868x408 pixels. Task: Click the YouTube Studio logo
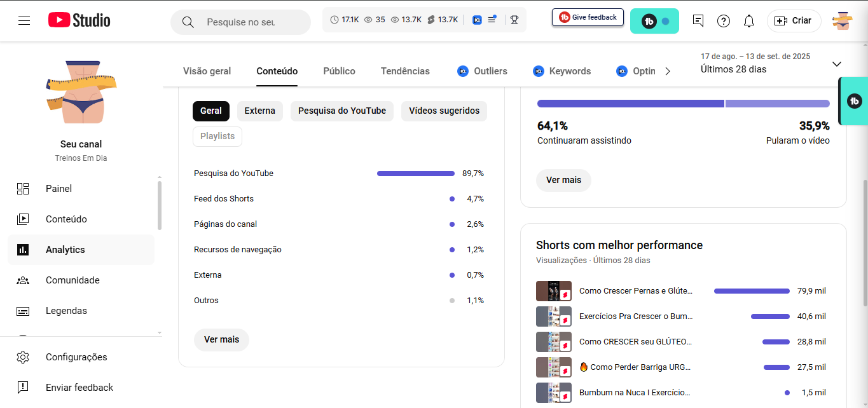tap(79, 20)
